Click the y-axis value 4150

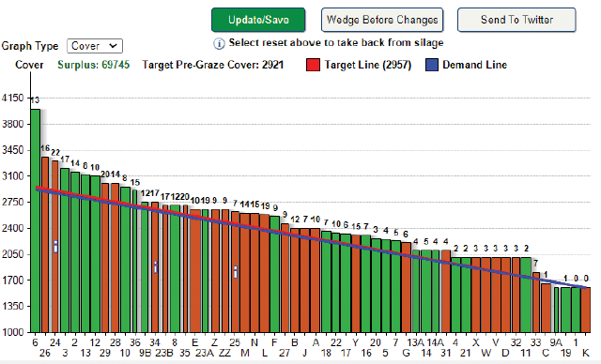pyautogui.click(x=13, y=98)
